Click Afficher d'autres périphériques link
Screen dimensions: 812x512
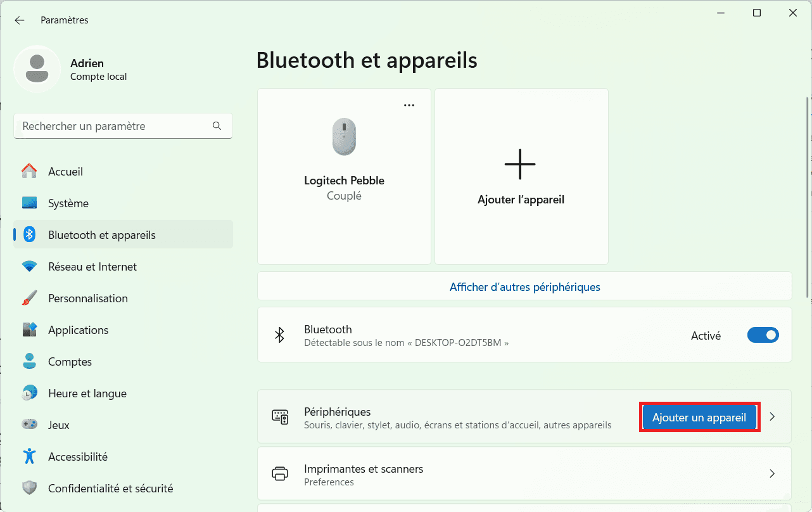click(x=524, y=287)
